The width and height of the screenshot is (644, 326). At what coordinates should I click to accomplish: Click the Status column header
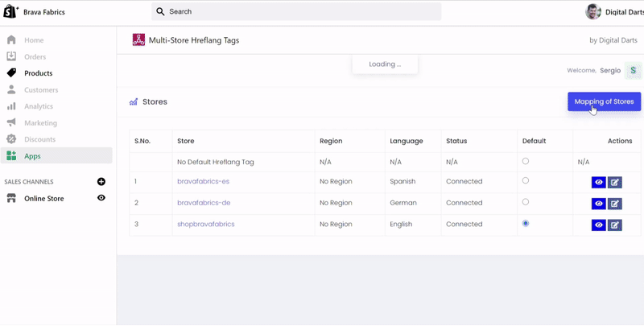[456, 141]
